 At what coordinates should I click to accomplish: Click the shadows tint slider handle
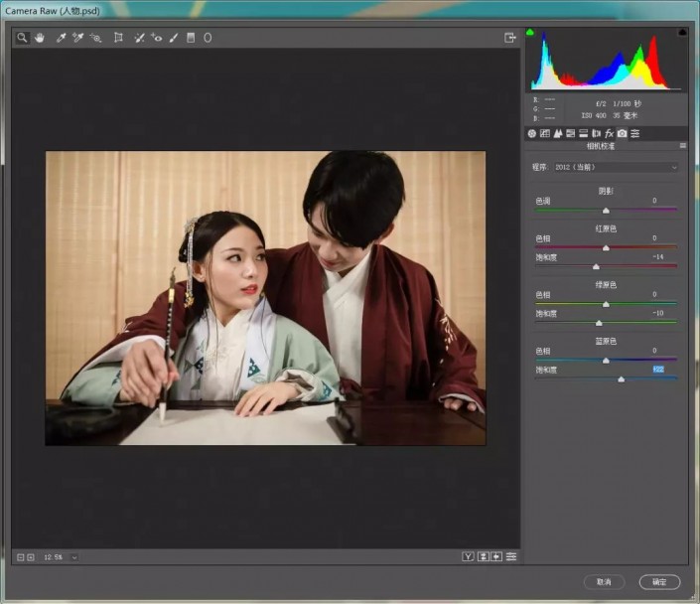click(606, 210)
